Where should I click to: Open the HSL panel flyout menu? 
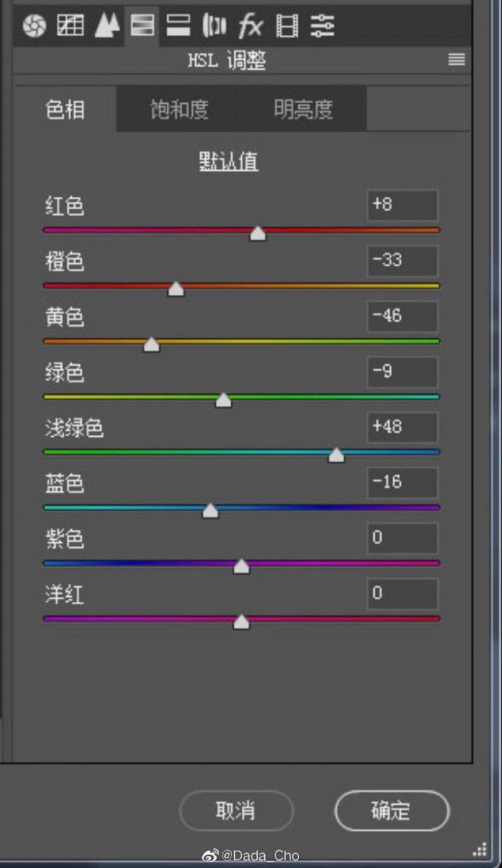(455, 60)
